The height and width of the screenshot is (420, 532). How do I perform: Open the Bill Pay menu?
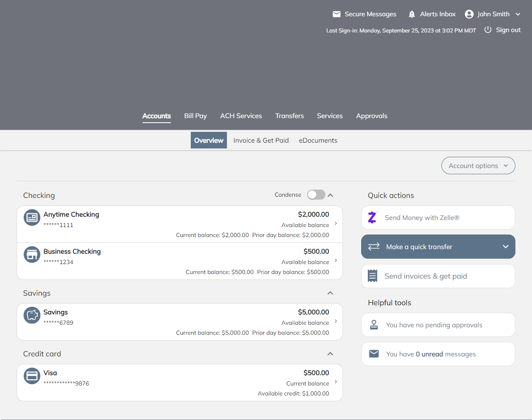(x=195, y=116)
